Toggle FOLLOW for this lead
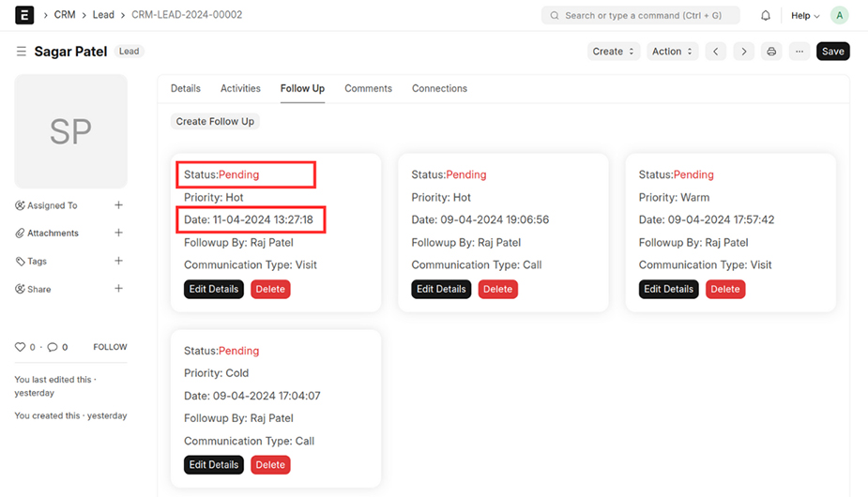The image size is (868, 497). tap(110, 347)
